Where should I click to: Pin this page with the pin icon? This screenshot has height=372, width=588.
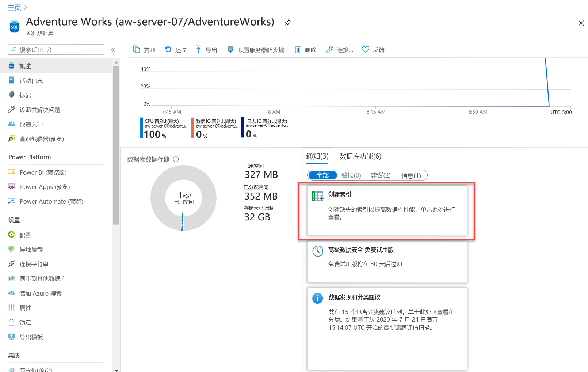[287, 23]
